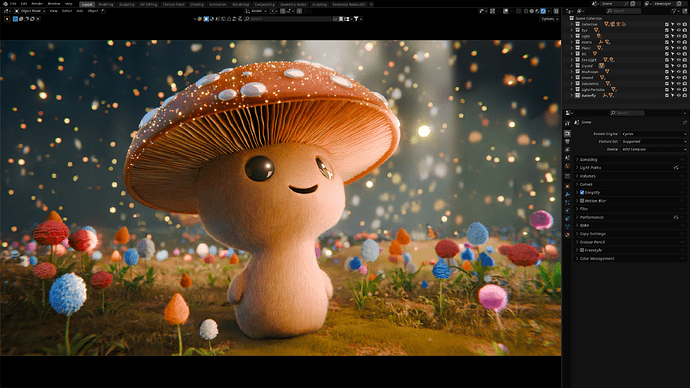This screenshot has height=388, width=690.
Task: Open the Render menu
Action: 37,4
